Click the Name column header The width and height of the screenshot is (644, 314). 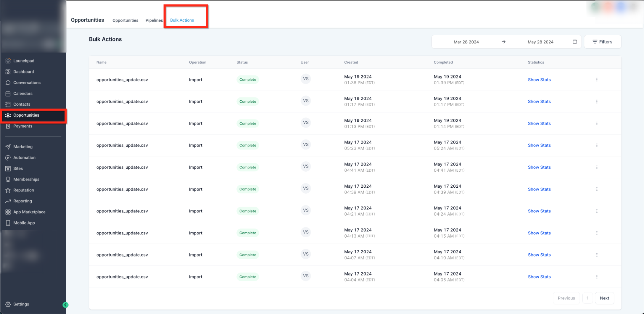[101, 62]
